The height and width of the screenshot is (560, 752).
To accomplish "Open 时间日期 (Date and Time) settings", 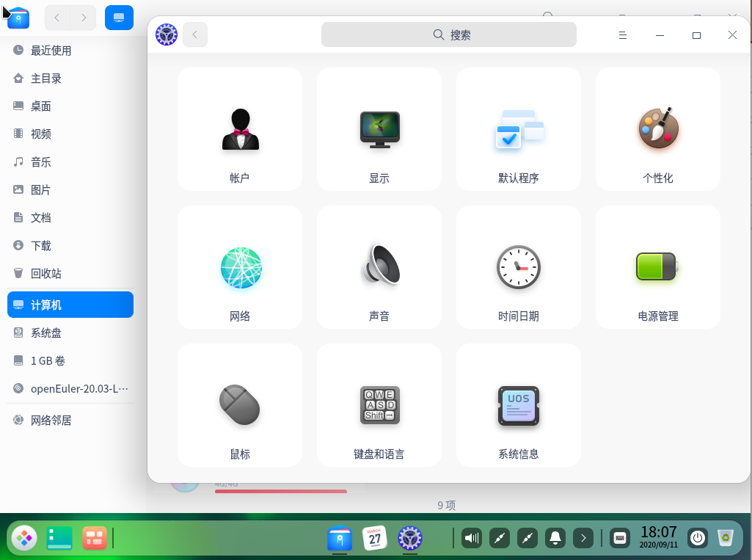I will point(519,267).
